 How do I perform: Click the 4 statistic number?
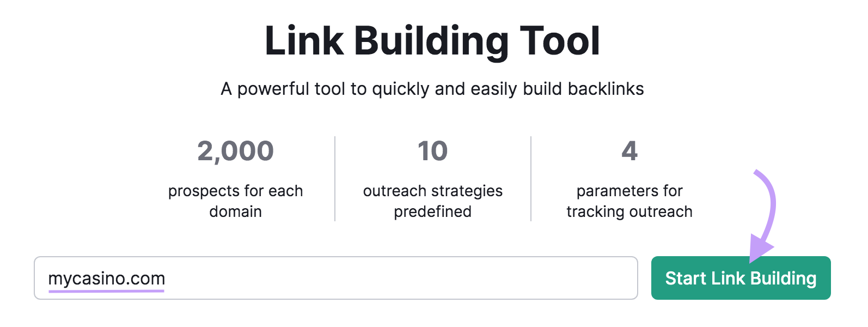pyautogui.click(x=629, y=151)
